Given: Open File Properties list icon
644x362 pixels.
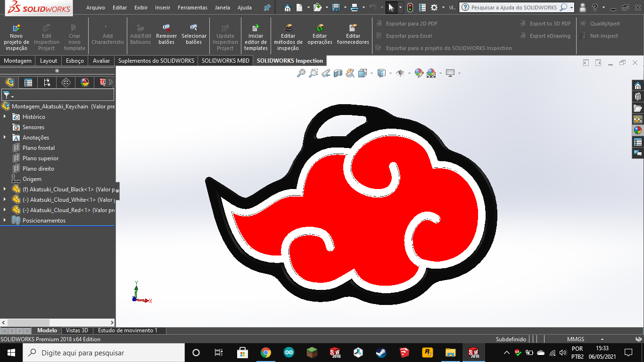Looking at the screenshot, I should 422,8.
